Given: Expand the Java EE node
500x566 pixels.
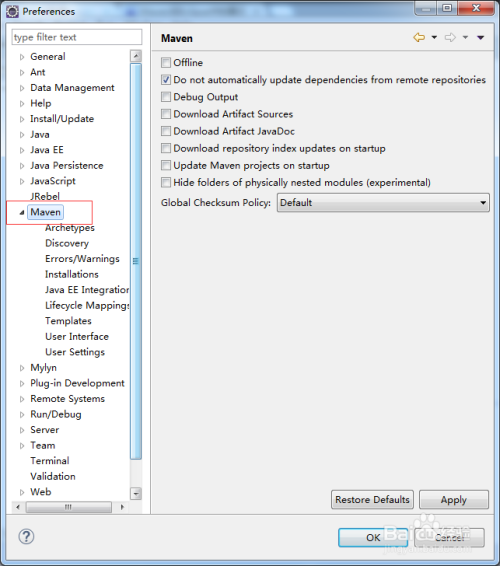Looking at the screenshot, I should (x=22, y=150).
